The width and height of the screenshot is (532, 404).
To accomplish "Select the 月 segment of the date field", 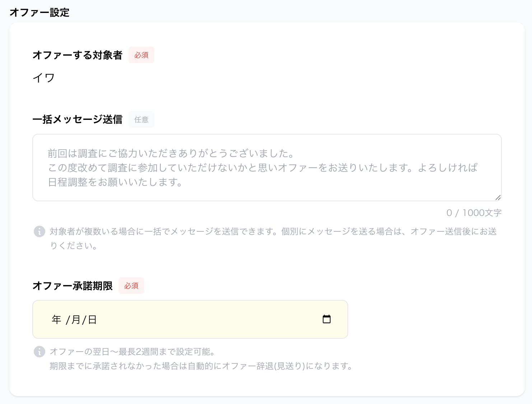I will click(76, 319).
